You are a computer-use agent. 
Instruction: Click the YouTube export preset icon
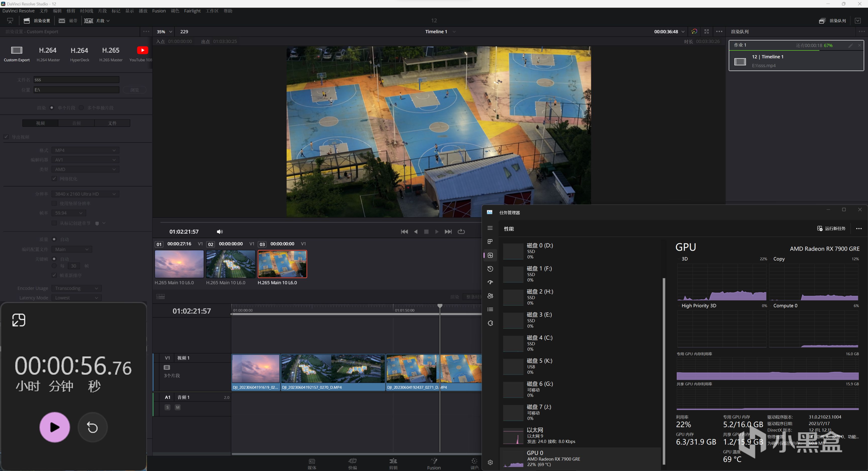[142, 50]
